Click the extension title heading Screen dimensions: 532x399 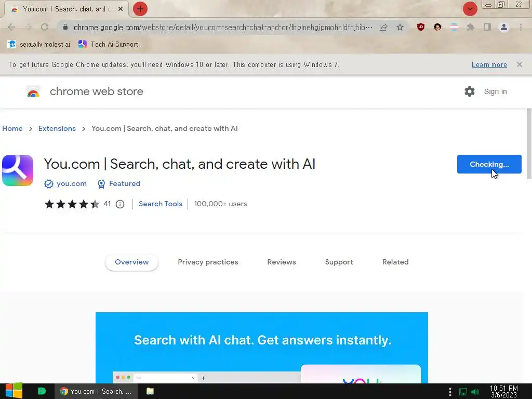[179, 164]
